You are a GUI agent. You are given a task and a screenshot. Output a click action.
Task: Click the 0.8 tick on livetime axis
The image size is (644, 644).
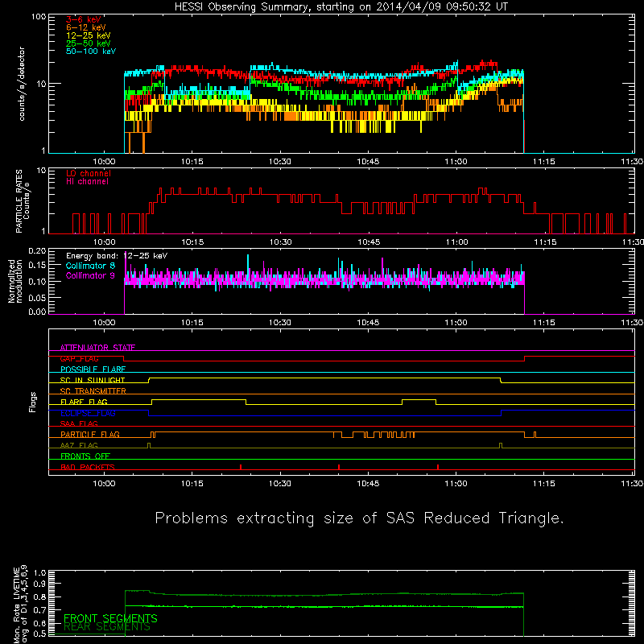(39, 597)
